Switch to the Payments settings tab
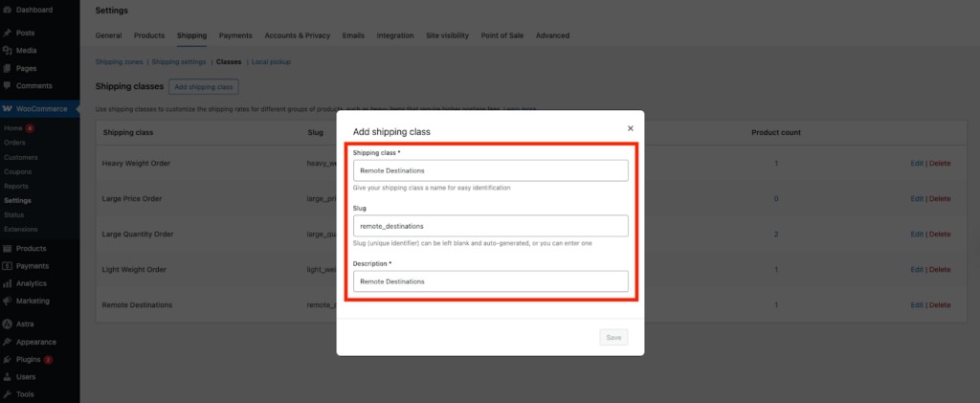The height and width of the screenshot is (403, 980). click(x=235, y=35)
